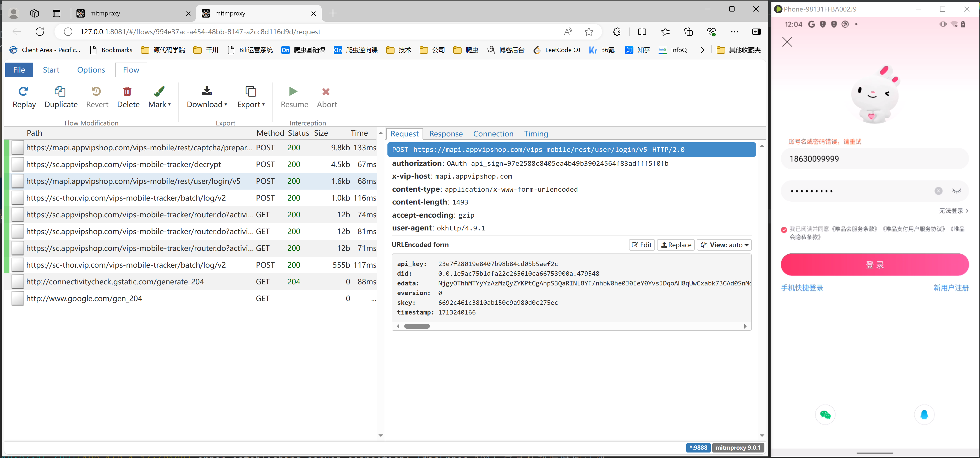
Task: Toggle the service terms agreement checkbox on phone
Action: 784,229
